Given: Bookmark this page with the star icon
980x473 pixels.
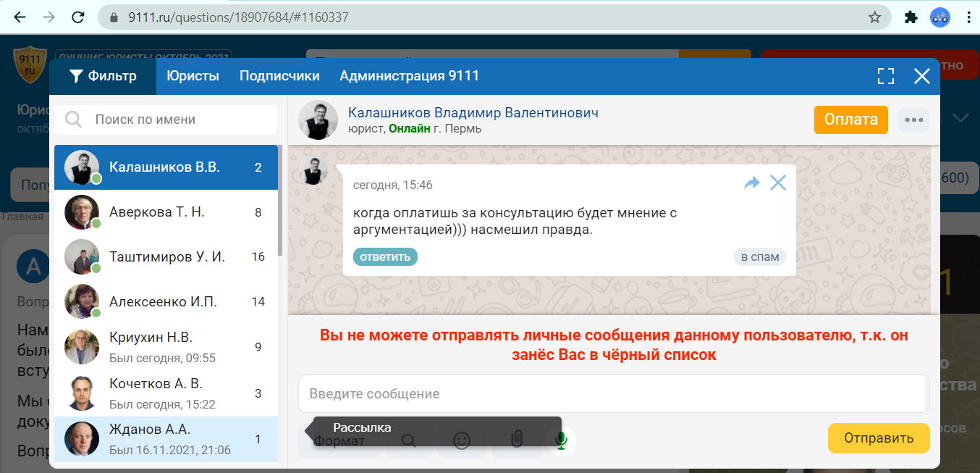Looking at the screenshot, I should pyautogui.click(x=874, y=17).
